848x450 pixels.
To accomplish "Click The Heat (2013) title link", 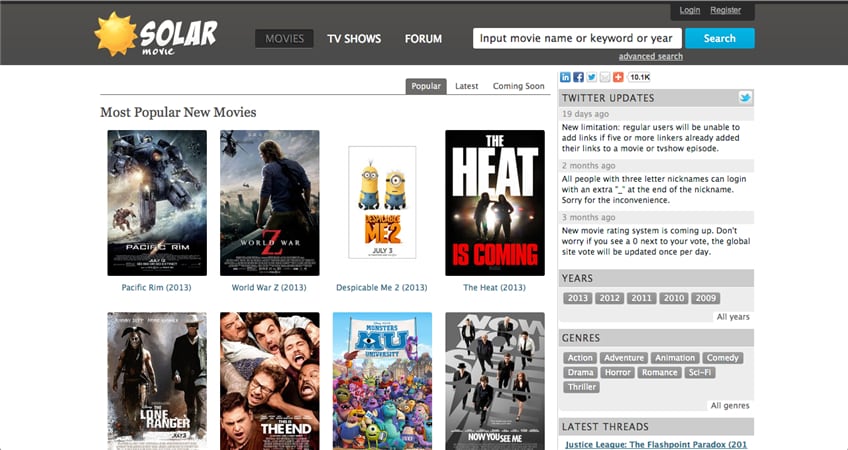I will [494, 287].
